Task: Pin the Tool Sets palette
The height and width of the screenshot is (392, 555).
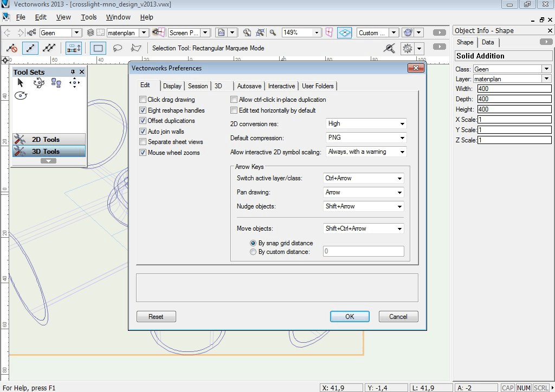Action: tap(73, 72)
